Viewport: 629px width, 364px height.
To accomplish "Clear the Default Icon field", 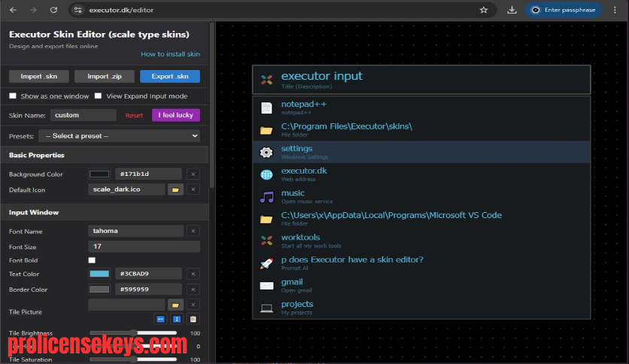I will click(193, 190).
